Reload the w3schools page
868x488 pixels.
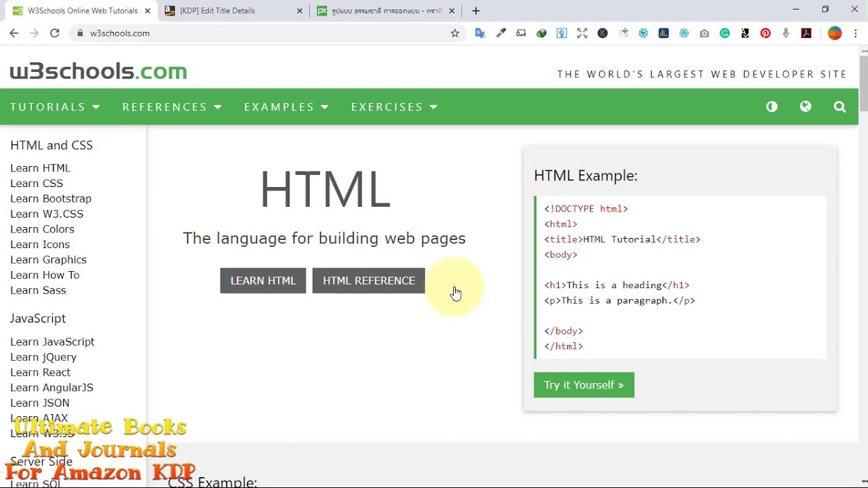tap(55, 33)
